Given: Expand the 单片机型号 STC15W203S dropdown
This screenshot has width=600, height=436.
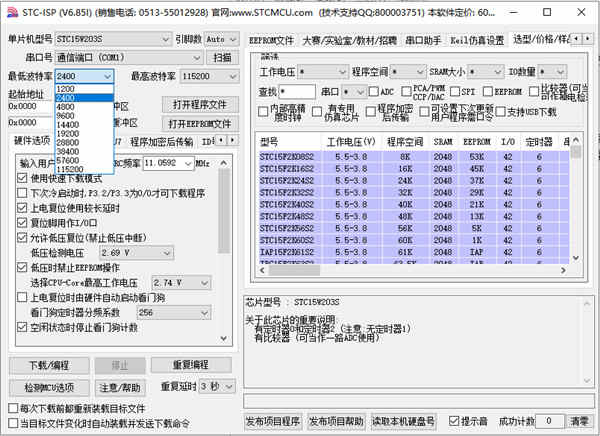Looking at the screenshot, I should click(113, 39).
